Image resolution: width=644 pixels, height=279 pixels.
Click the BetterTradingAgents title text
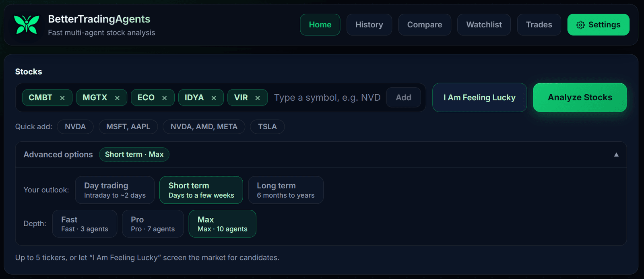(99, 19)
